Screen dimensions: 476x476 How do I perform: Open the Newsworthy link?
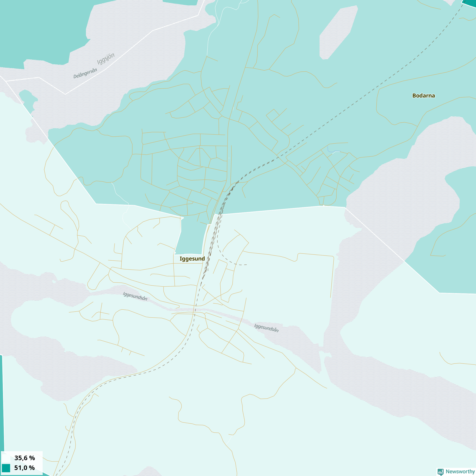[x=456, y=472]
